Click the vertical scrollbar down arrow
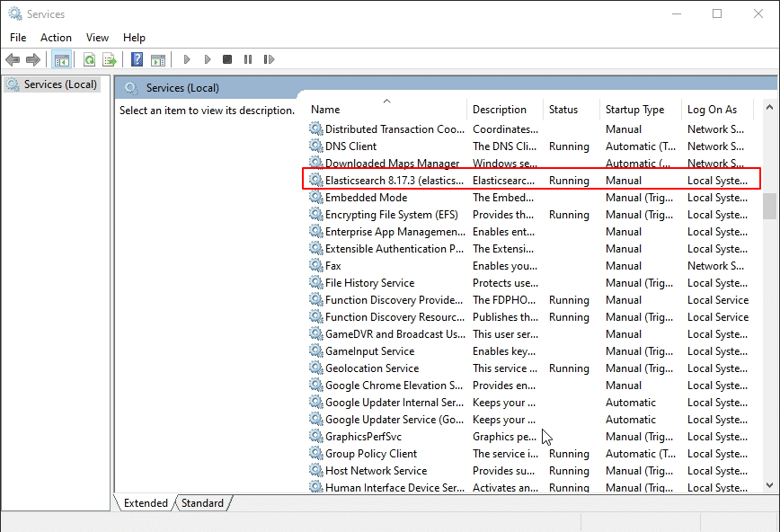This screenshot has width=780, height=532. [x=769, y=485]
